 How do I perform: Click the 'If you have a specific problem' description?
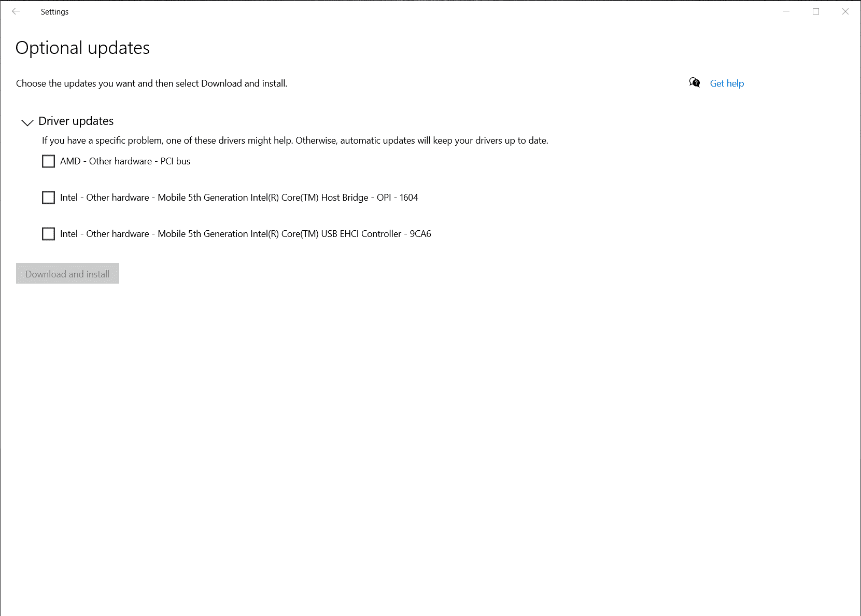pyautogui.click(x=295, y=141)
